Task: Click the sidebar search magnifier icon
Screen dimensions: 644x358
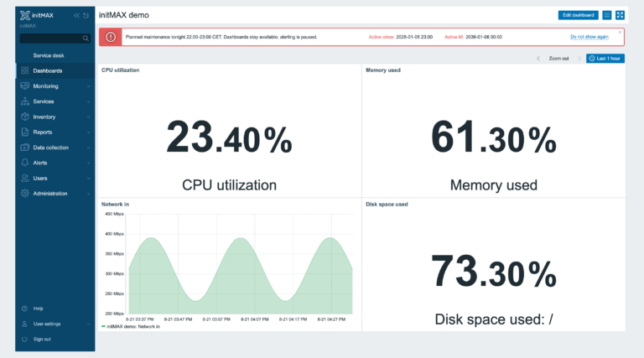Action: (x=86, y=39)
